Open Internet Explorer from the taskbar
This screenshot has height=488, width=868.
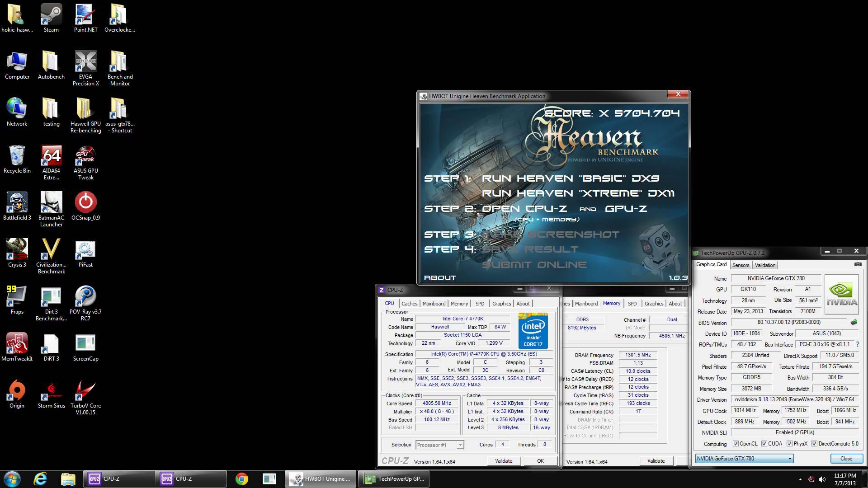click(40, 479)
